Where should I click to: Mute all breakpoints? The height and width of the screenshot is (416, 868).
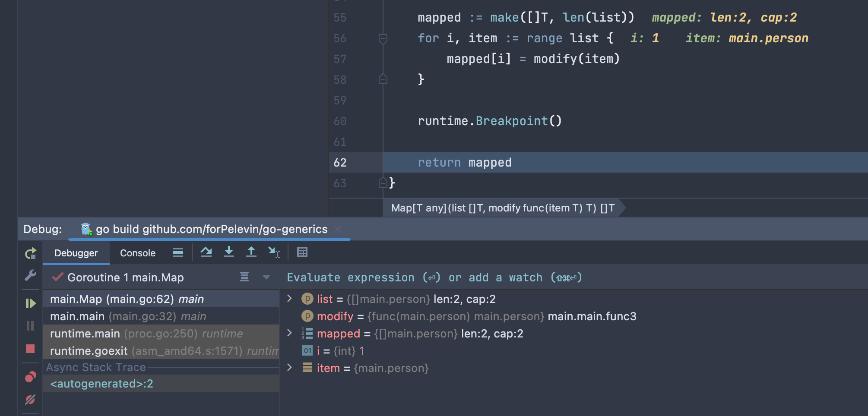click(x=30, y=400)
